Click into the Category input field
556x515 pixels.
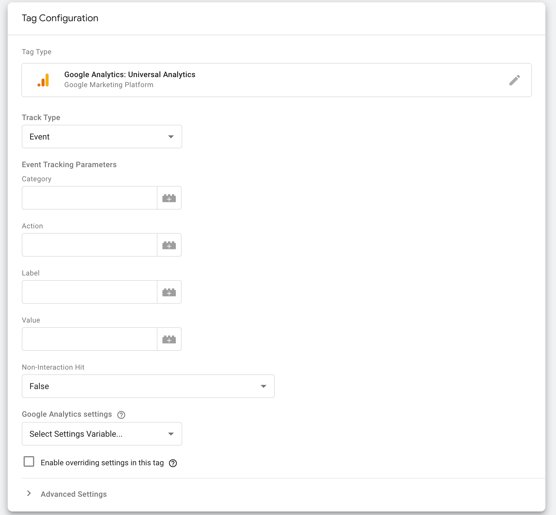[x=90, y=198]
